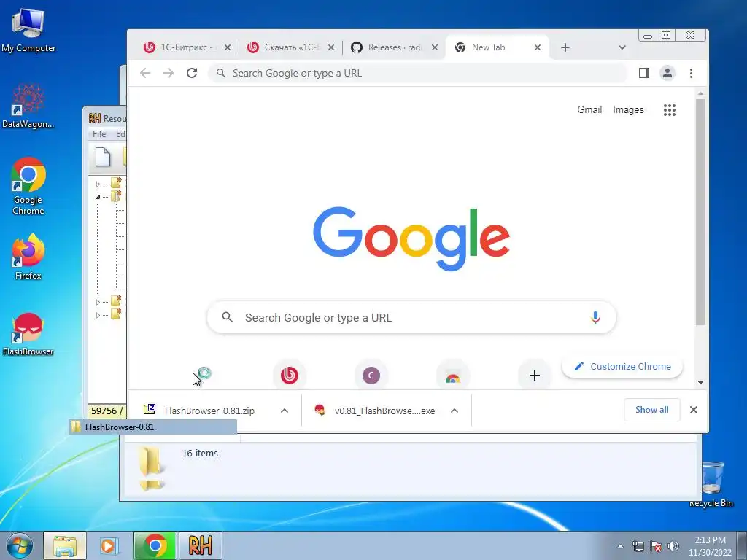
Task: Open the Google apps grid
Action: (670, 110)
